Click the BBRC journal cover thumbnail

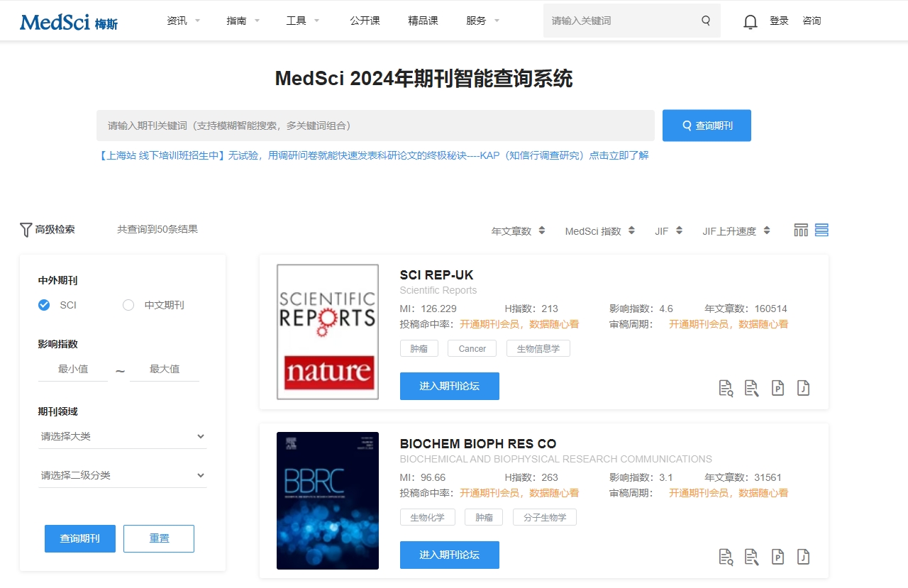[x=328, y=501]
